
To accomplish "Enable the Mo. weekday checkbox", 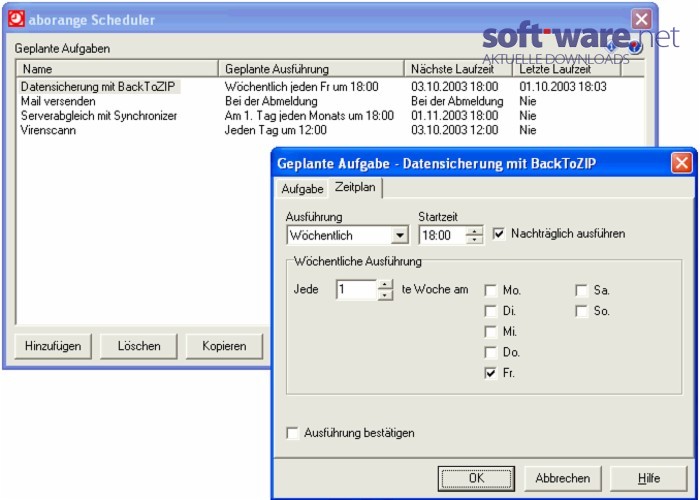I will click(491, 291).
